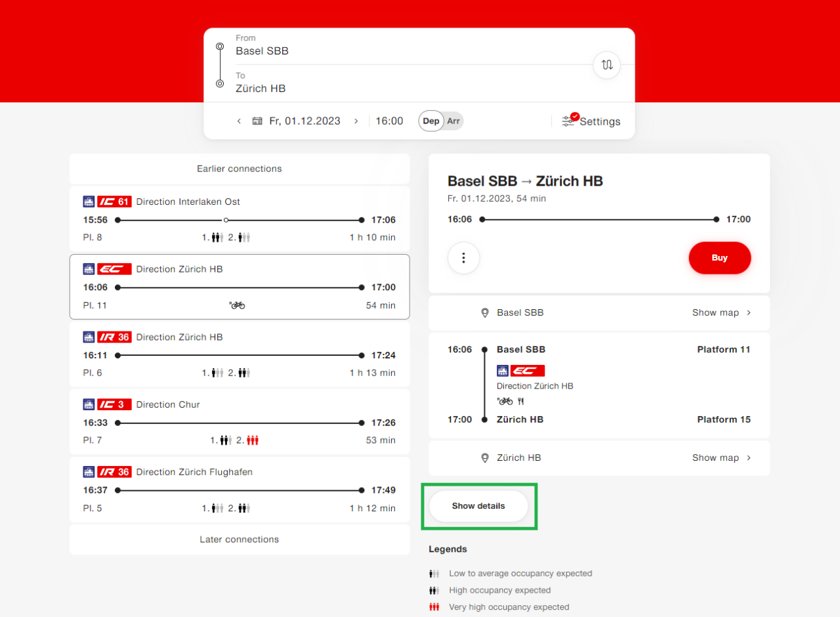Open Settings via the filter sliders icon
Viewport: 840px width, 617px height.
coord(568,121)
